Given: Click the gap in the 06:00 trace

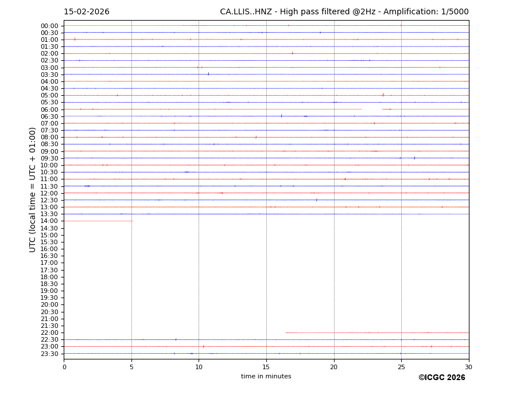Looking at the screenshot, I should click(x=372, y=109).
